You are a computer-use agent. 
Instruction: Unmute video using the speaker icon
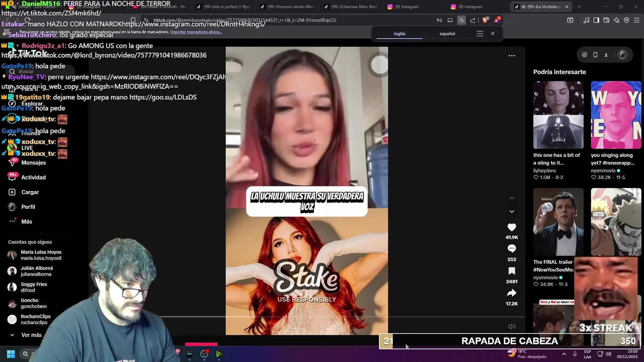click(x=512, y=326)
